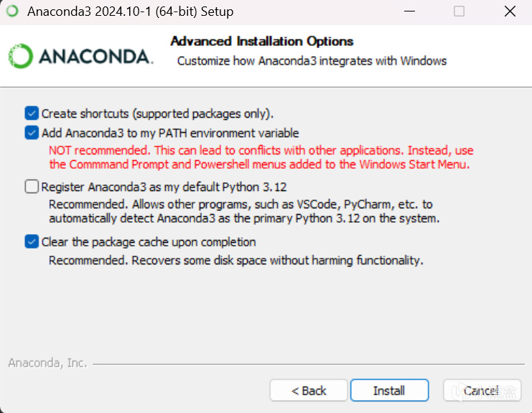Click the Commmand Prompt and Powershell menus line

[258, 164]
